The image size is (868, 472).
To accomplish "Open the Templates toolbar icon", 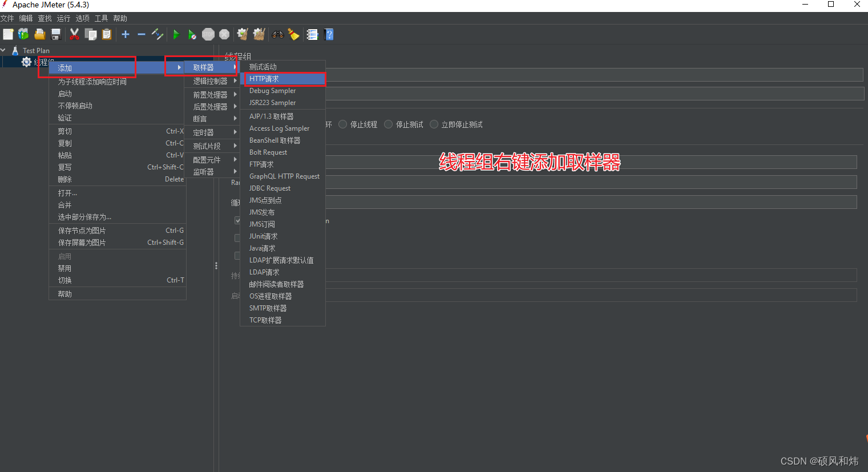I will [x=23, y=34].
